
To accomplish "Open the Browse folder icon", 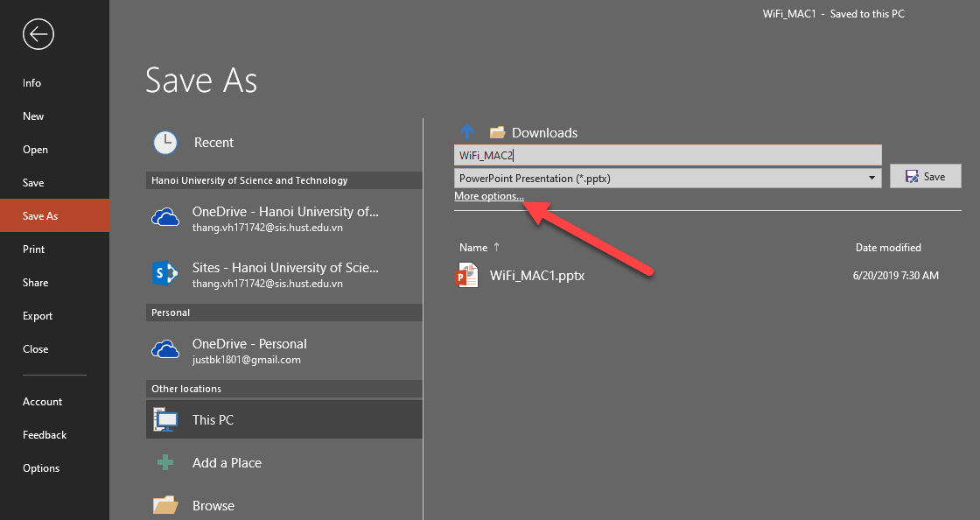I will click(x=165, y=504).
